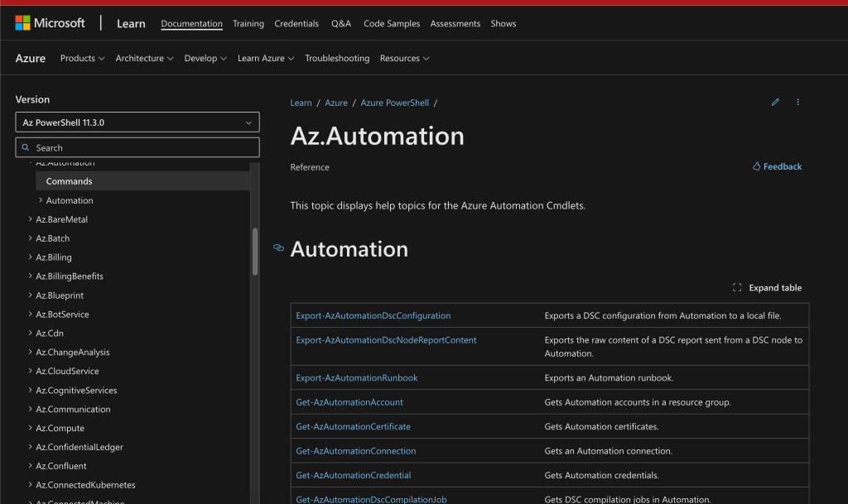The height and width of the screenshot is (504, 848).
Task: Click the Learn site title link
Action: (x=131, y=23)
